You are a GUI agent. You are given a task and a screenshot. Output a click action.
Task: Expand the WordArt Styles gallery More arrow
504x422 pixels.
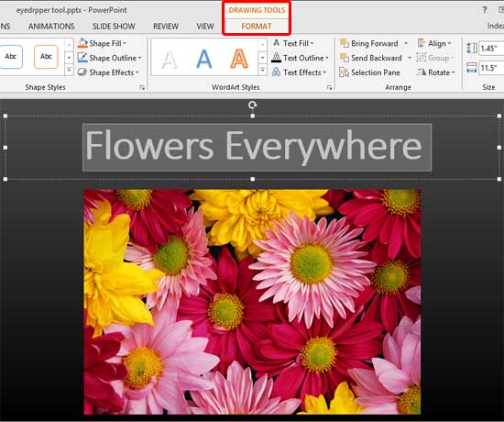click(263, 70)
